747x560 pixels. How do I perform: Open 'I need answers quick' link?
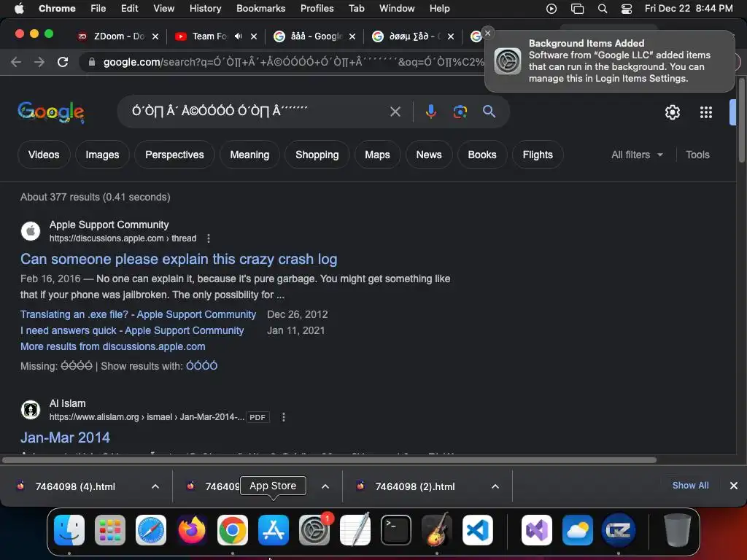(132, 330)
